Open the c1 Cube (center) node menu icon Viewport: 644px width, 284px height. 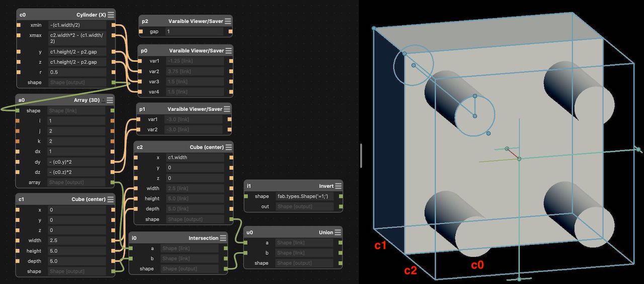pos(110,200)
